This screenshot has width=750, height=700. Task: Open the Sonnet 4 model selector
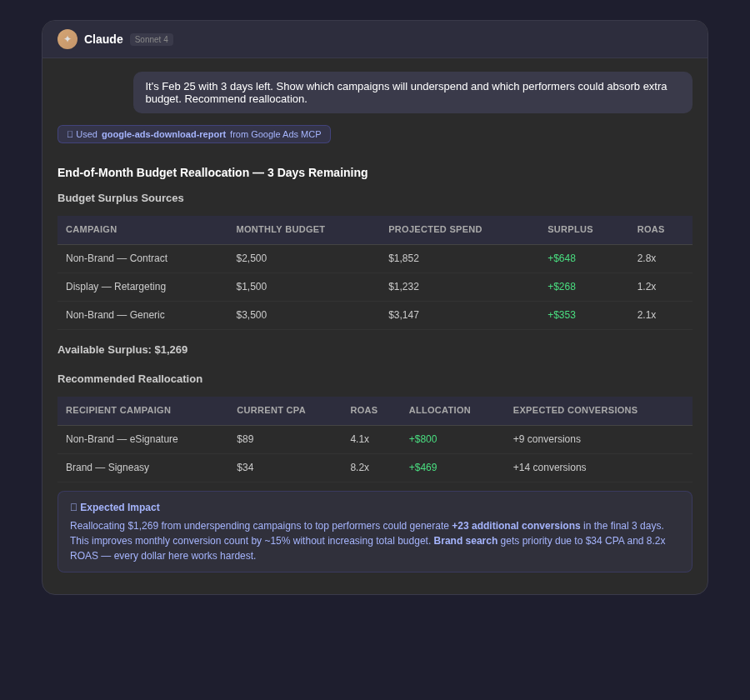pyautogui.click(x=151, y=39)
